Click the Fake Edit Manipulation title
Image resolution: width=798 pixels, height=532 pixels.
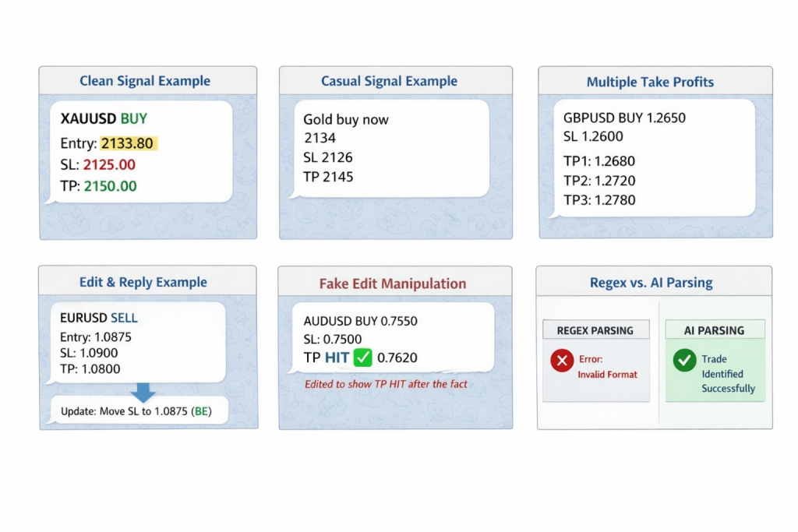click(x=393, y=284)
